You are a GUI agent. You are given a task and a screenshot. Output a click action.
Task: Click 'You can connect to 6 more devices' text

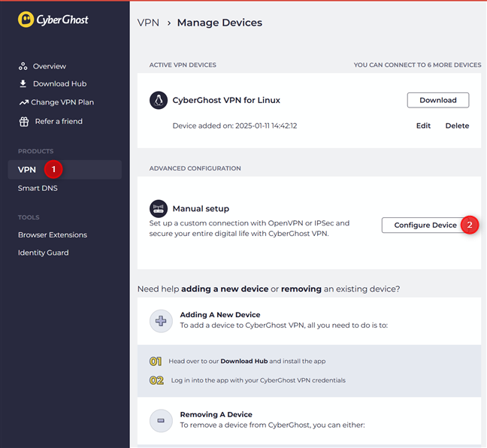click(x=417, y=65)
